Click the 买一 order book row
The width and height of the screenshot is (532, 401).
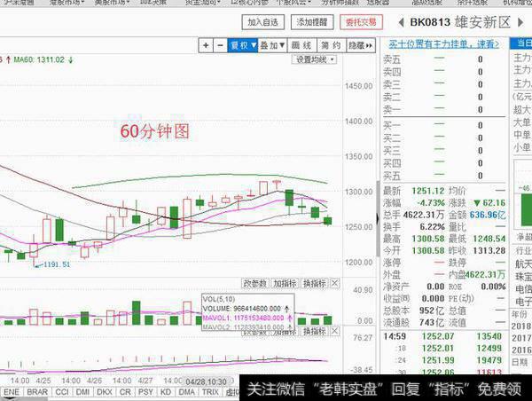(x=444, y=125)
